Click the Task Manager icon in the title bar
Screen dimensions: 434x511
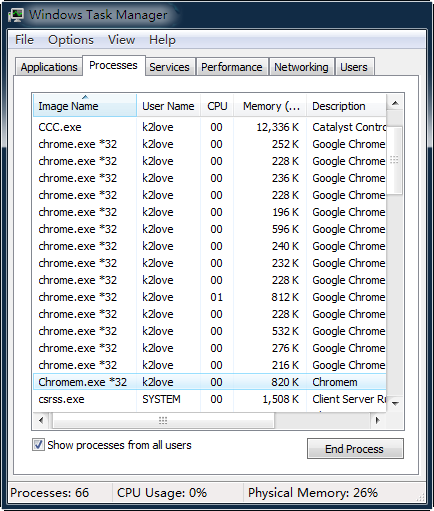coord(16,15)
